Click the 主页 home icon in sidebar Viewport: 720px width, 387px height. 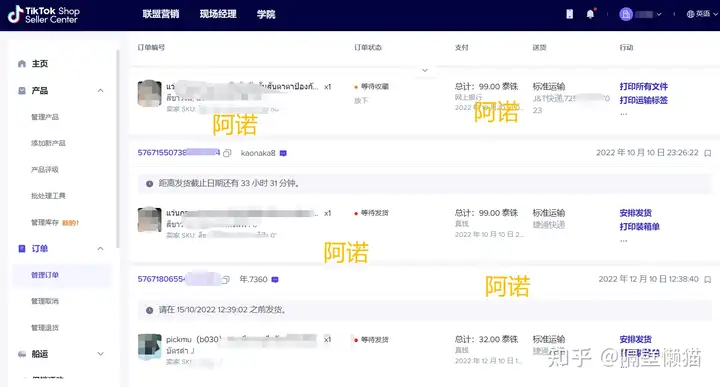22,64
